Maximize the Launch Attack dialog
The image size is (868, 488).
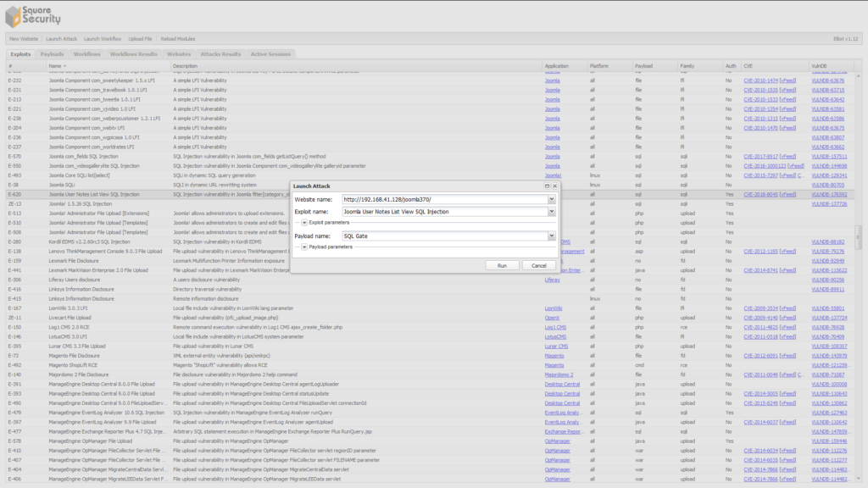point(547,186)
